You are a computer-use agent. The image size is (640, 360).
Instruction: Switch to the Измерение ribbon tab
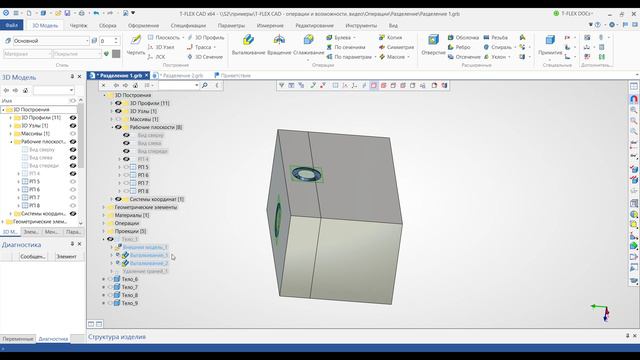click(x=270, y=25)
